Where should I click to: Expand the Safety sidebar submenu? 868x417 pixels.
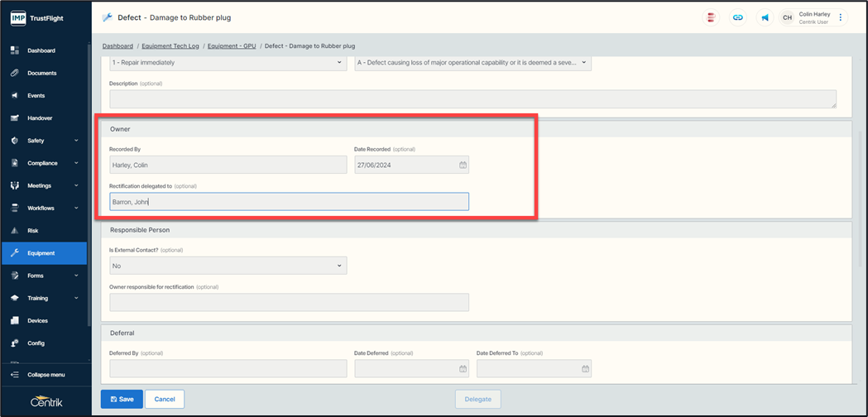click(x=76, y=141)
